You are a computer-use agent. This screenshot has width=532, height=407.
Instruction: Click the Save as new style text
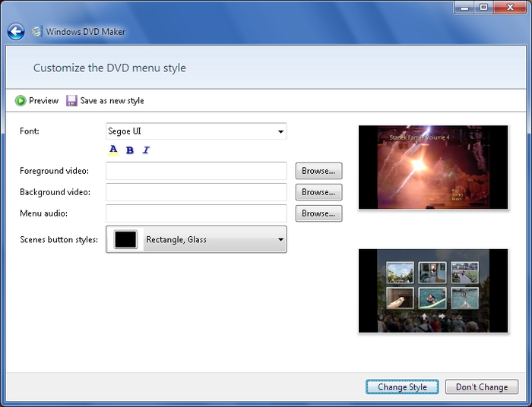click(x=112, y=101)
